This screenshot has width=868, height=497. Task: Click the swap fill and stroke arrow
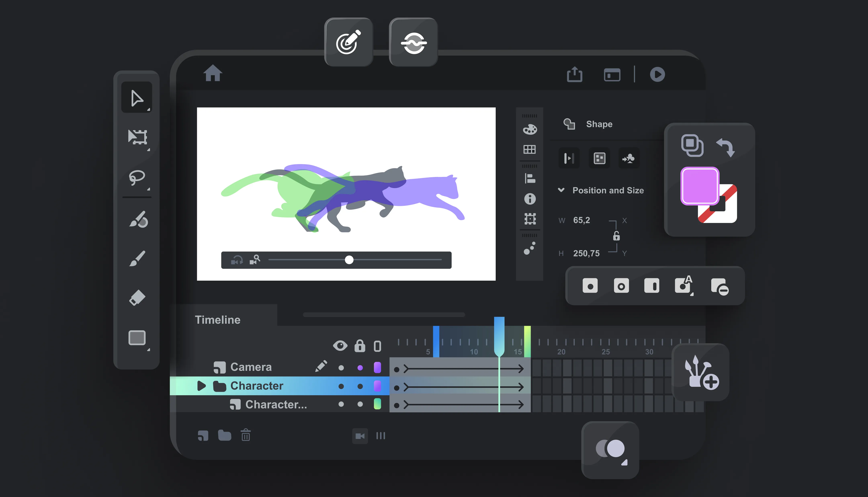point(726,147)
